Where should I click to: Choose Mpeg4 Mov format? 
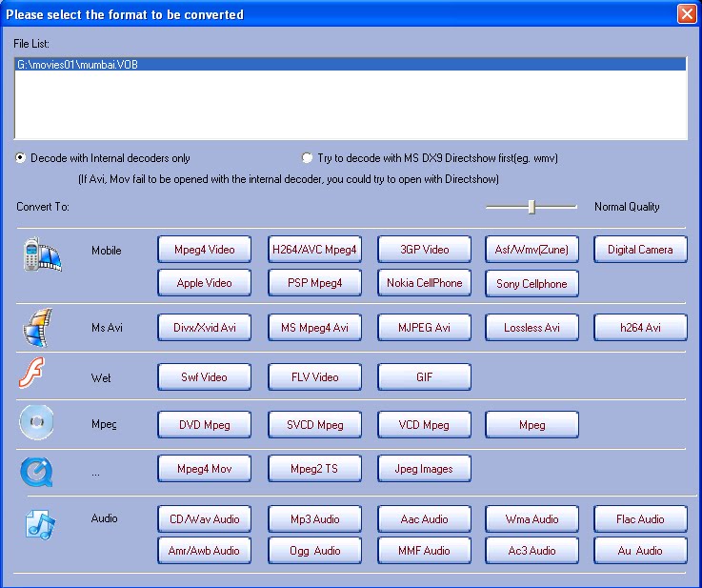click(x=204, y=469)
